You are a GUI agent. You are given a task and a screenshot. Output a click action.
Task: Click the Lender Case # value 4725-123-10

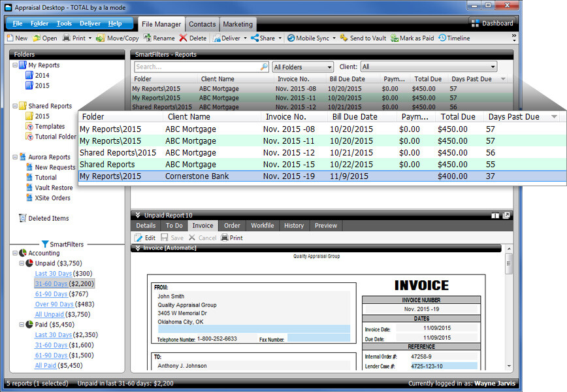[444, 366]
